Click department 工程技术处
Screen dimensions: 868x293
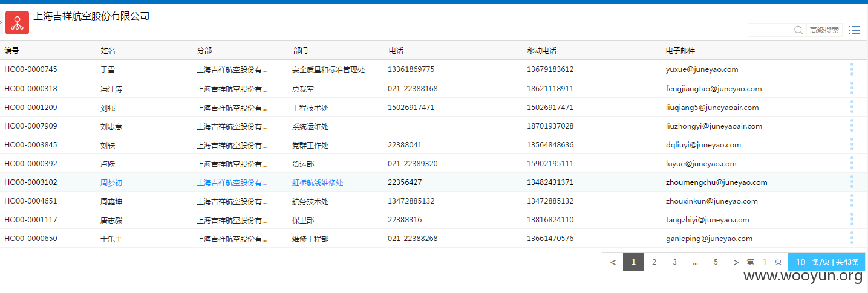click(310, 108)
